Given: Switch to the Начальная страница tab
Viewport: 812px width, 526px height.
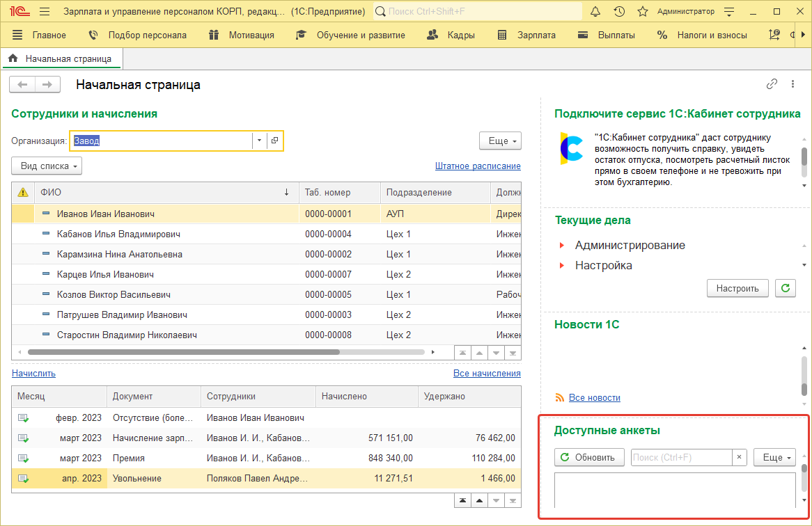Looking at the screenshot, I should [x=61, y=59].
